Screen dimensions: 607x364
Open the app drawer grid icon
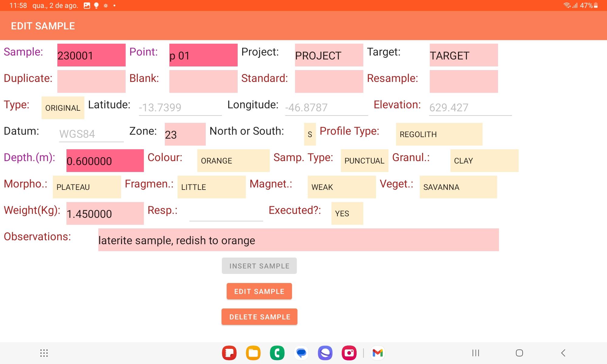[x=44, y=353]
